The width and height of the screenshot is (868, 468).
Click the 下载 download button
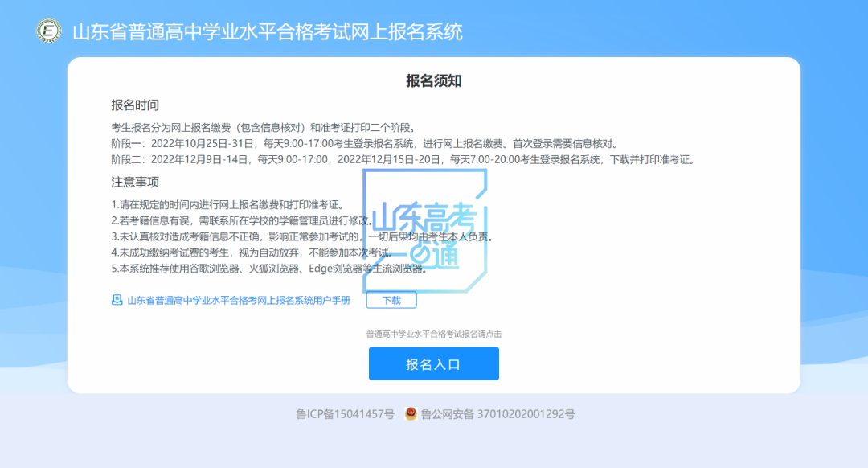(x=393, y=299)
